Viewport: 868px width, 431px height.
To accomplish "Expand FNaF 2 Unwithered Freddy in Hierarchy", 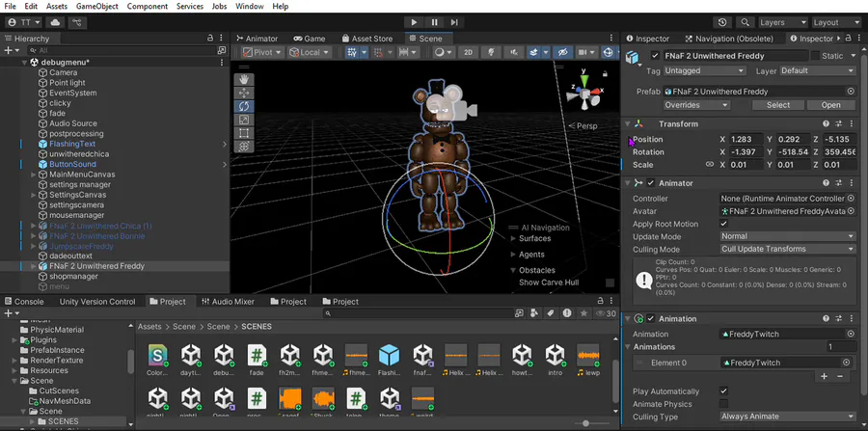I will [x=34, y=266].
